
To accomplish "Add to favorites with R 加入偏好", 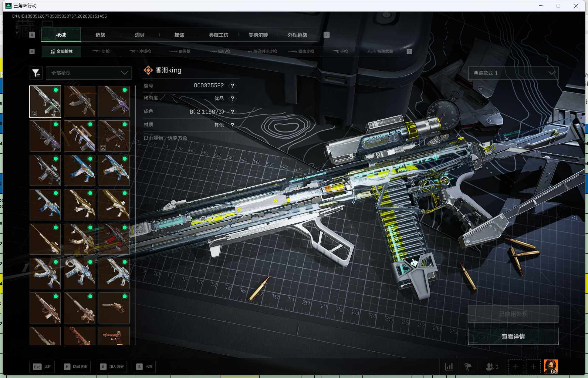I will [112, 367].
